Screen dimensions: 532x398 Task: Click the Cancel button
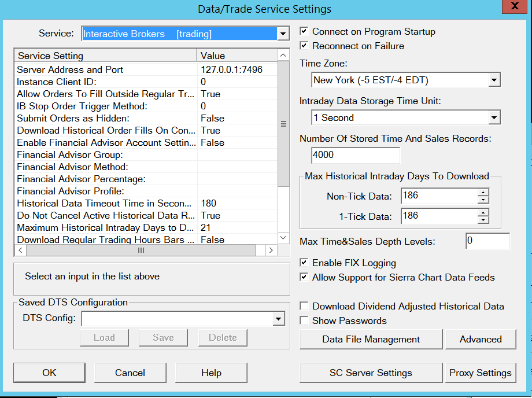(x=130, y=373)
